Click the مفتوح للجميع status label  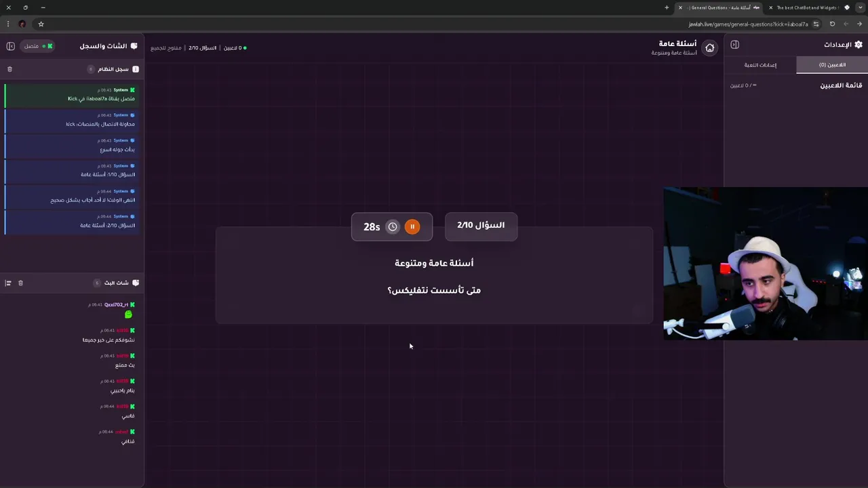point(166,48)
